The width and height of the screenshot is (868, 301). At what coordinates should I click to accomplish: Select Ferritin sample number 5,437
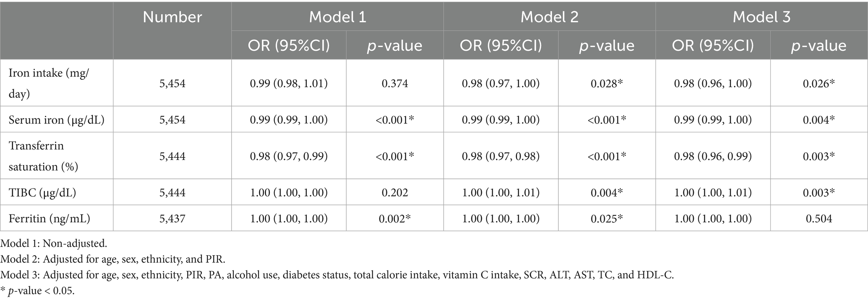point(172,219)
